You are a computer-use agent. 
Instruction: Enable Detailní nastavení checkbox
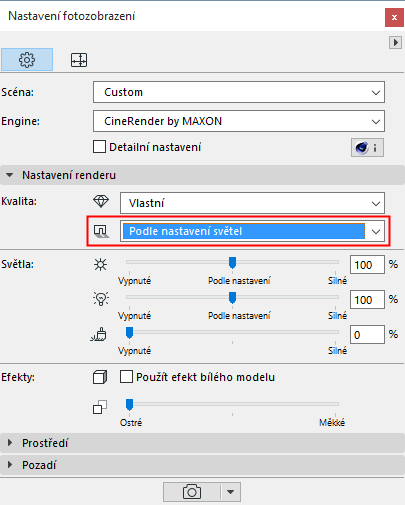coord(99,147)
